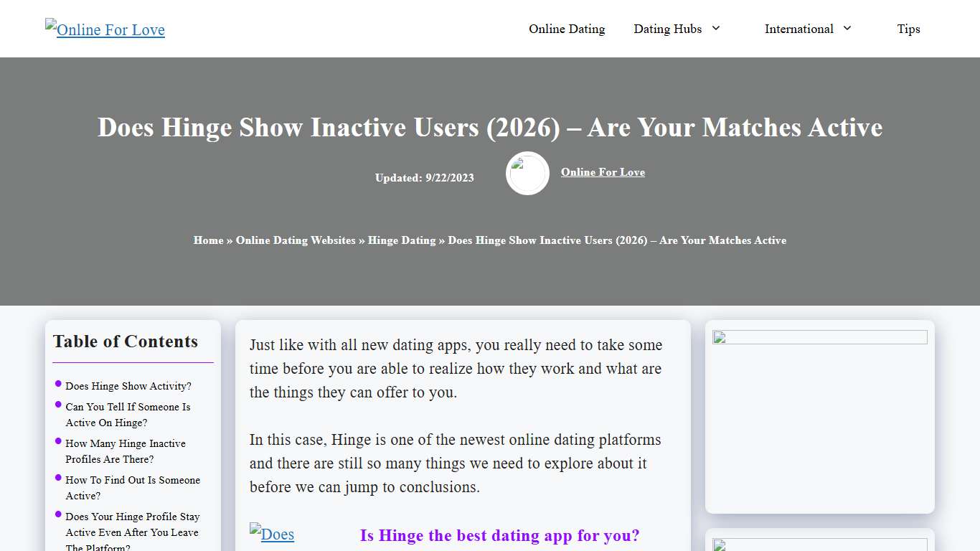Open the Online Dating Websites breadcrumb
Viewport: 980px width, 551px height.
click(x=295, y=240)
